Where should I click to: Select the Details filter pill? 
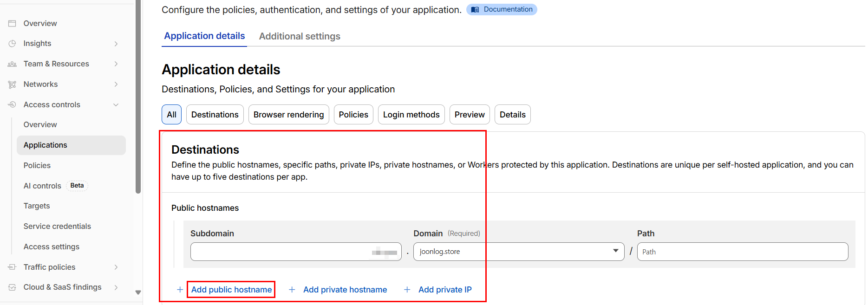pyautogui.click(x=513, y=115)
